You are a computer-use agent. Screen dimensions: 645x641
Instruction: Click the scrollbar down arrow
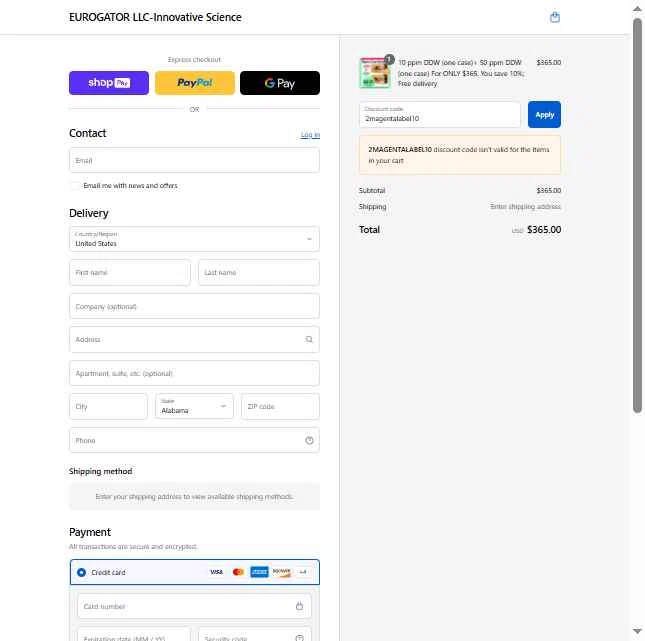click(638, 631)
